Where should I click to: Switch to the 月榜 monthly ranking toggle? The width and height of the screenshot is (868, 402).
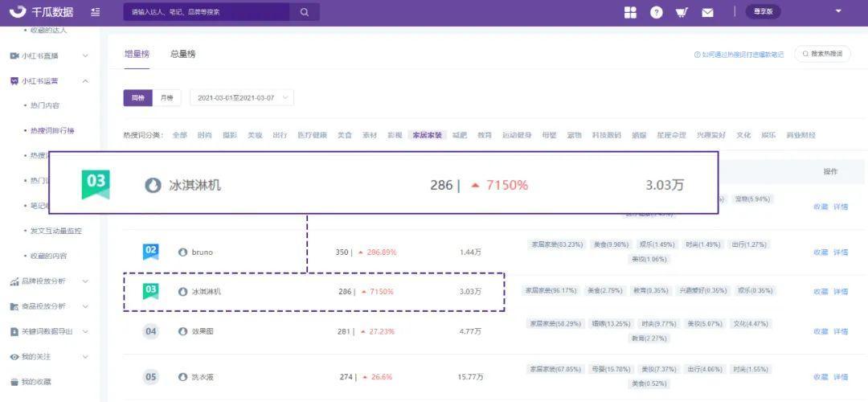point(166,98)
